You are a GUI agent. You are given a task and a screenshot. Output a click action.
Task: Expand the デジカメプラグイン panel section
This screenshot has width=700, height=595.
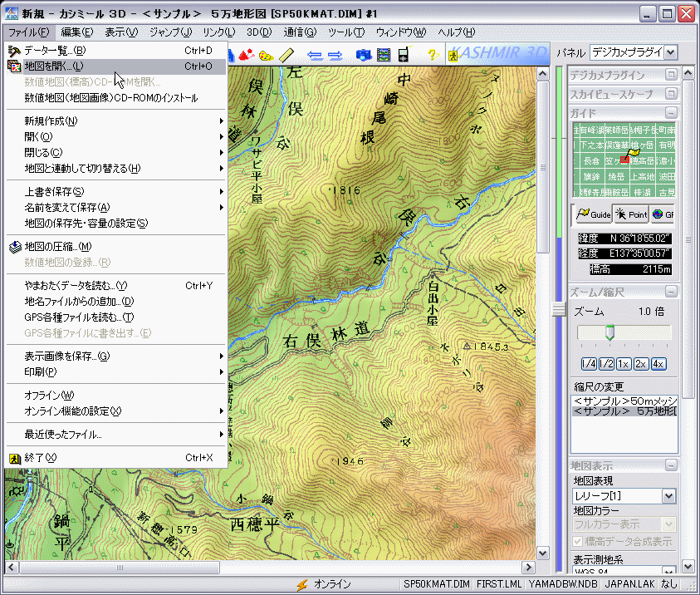pyautogui.click(x=671, y=75)
